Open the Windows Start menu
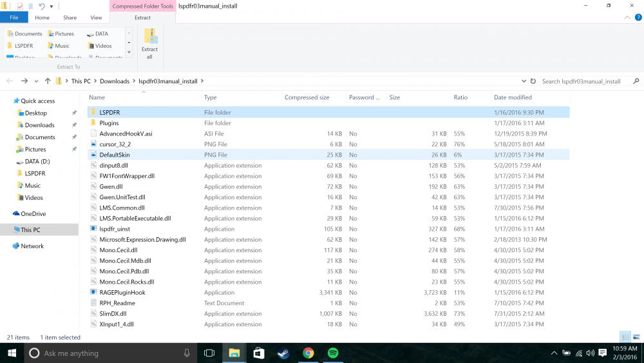This screenshot has width=644, height=363. tap(12, 353)
